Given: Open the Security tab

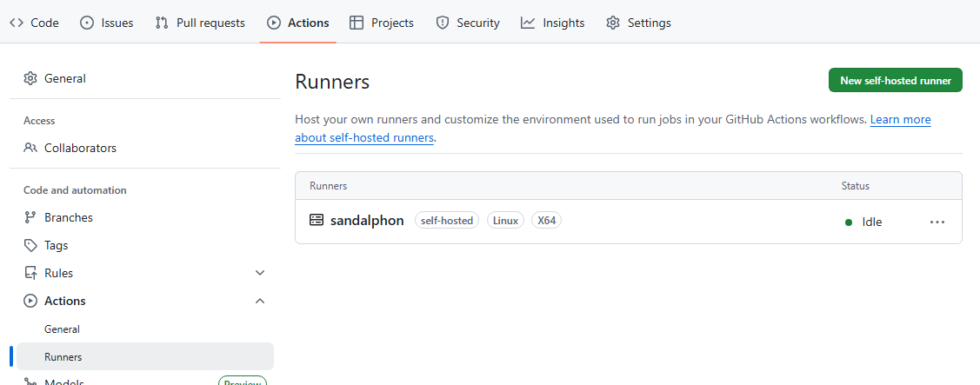Looking at the screenshot, I should [x=468, y=23].
